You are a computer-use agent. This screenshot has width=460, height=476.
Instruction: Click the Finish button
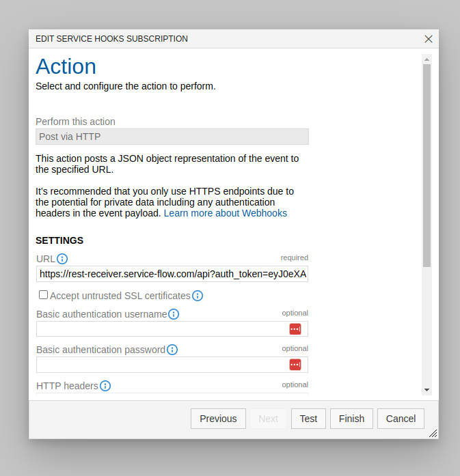(351, 419)
